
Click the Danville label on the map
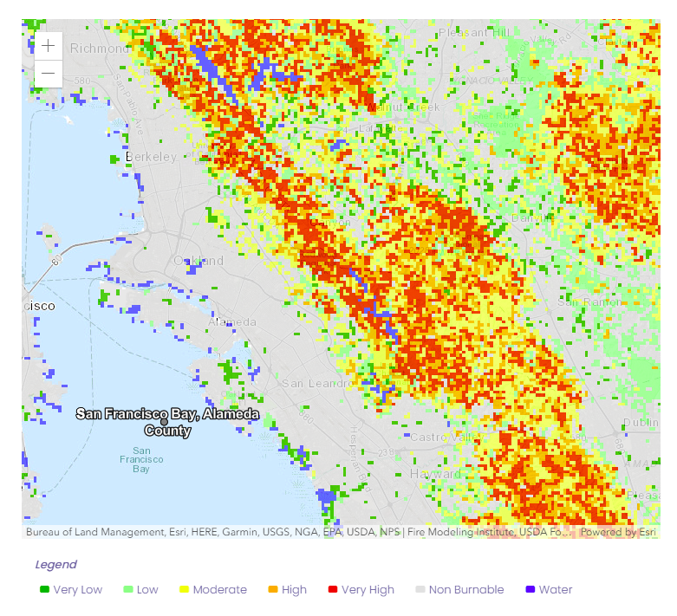[x=533, y=218]
